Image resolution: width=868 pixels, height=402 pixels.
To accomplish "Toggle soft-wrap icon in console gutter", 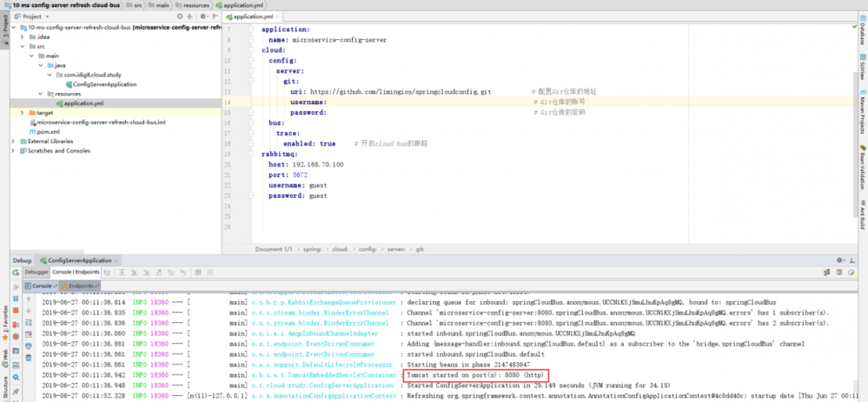I will (28, 322).
